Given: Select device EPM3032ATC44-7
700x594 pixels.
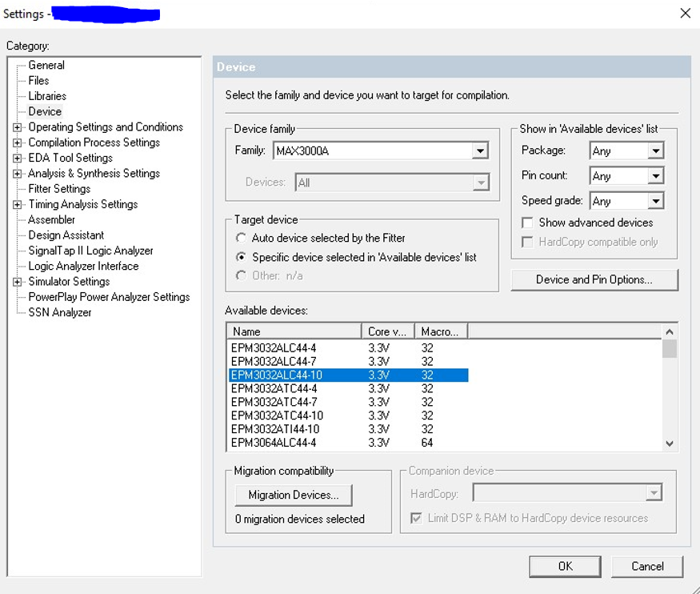Looking at the screenshot, I should click(x=349, y=402).
